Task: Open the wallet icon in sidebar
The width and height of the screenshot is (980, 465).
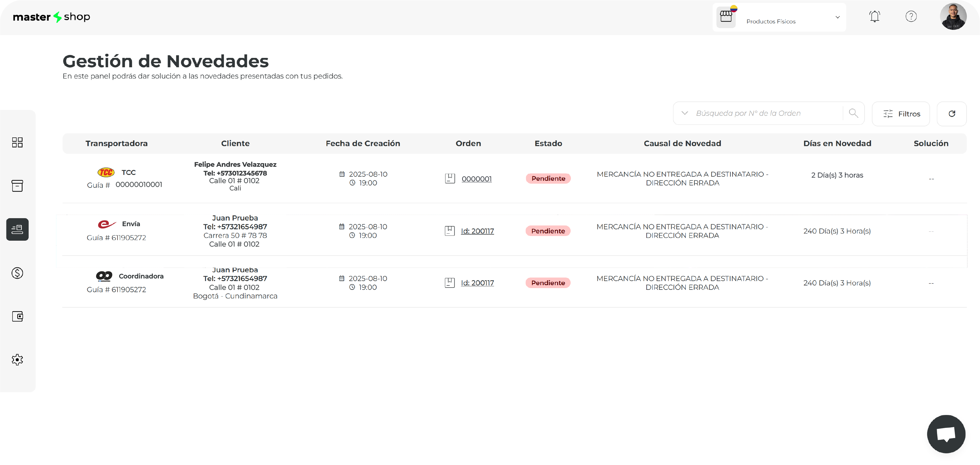Action: (x=17, y=316)
